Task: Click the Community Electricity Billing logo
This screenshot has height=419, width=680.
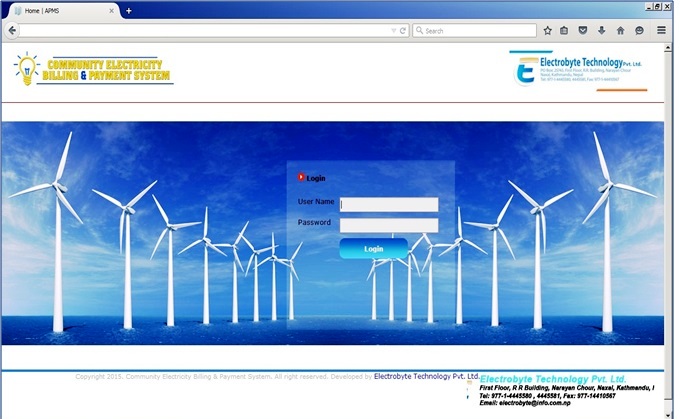Action: click(93, 69)
